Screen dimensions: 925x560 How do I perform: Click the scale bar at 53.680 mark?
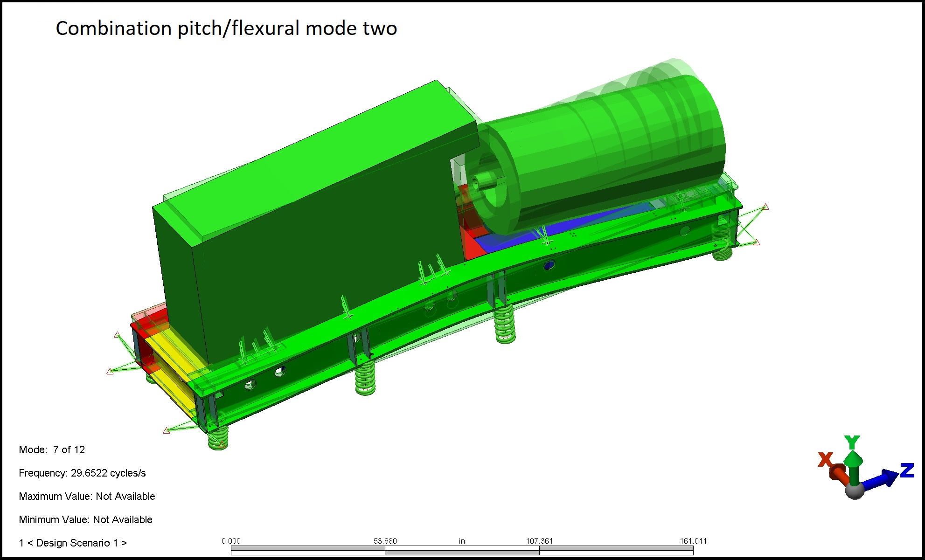385,550
